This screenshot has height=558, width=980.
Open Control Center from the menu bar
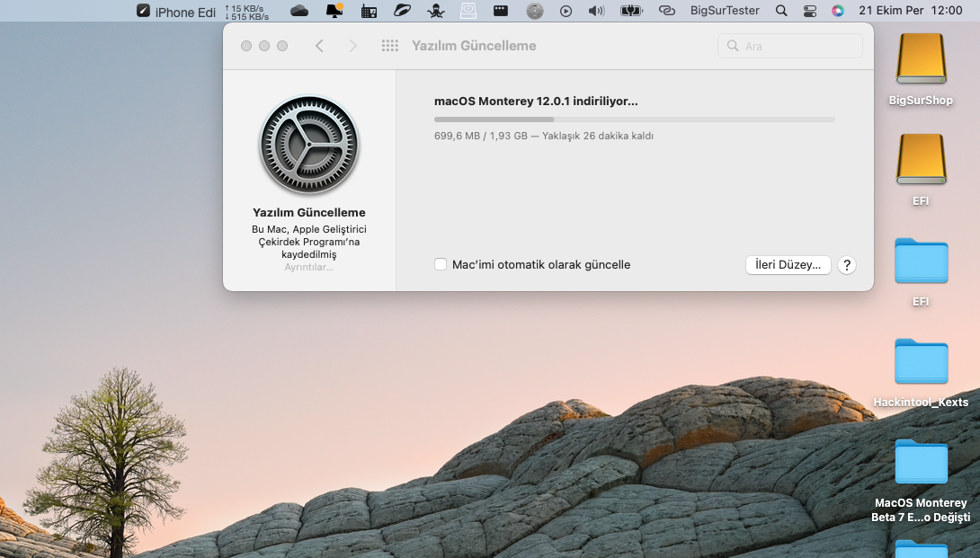[810, 11]
